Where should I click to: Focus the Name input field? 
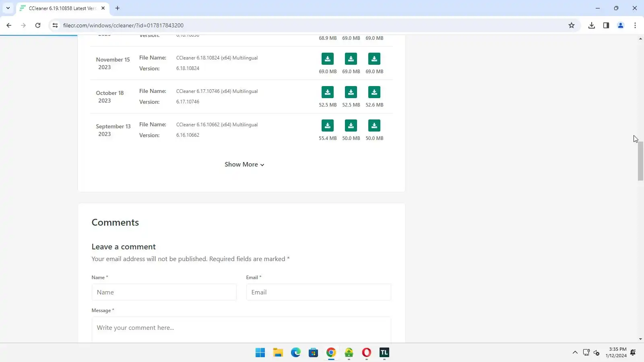coord(164,292)
